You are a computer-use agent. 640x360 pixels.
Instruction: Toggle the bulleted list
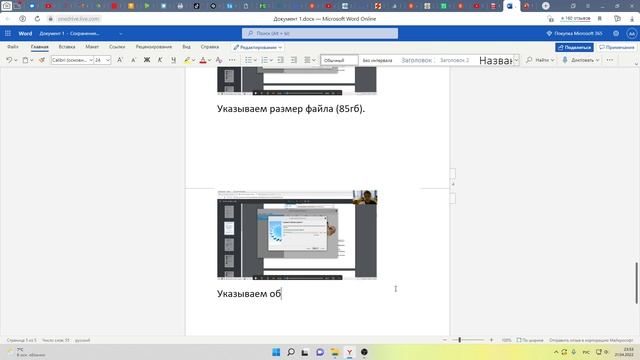(248, 60)
